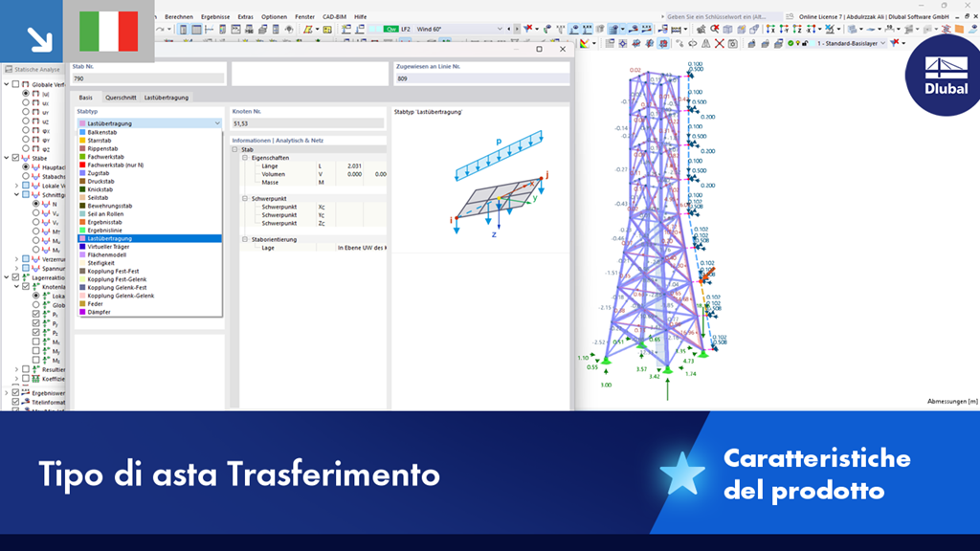
Task: Click the magnifier with red X icon
Action: coord(714,29)
